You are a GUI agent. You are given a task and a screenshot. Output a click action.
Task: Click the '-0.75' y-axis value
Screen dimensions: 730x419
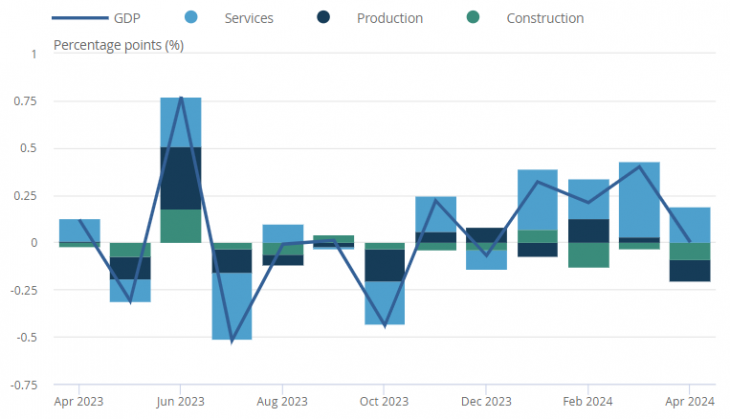point(24,385)
